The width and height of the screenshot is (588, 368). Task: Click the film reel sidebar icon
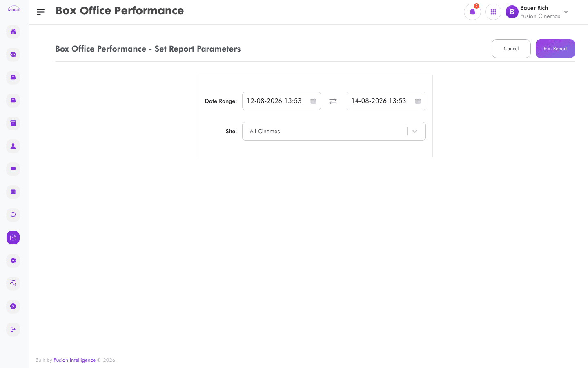click(13, 54)
